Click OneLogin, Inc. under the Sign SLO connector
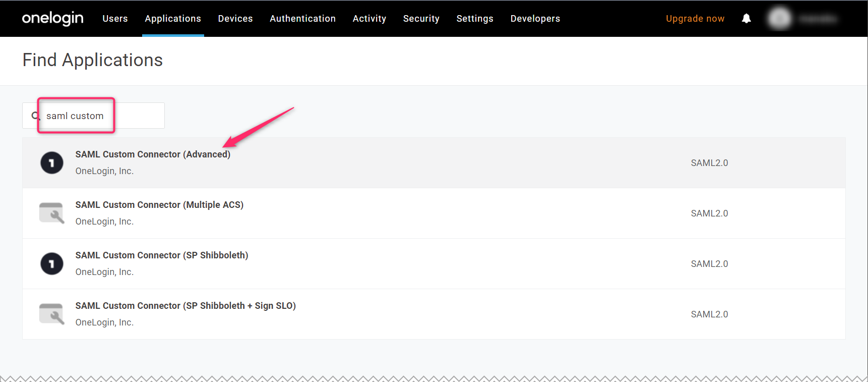This screenshot has height=382, width=868. [x=104, y=322]
